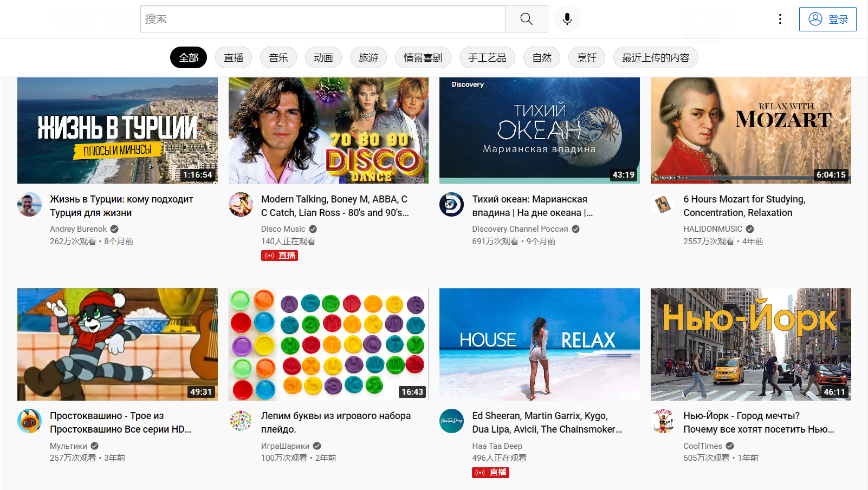Click Мультики channel avatar icon
The image size is (868, 490).
(x=29, y=421)
